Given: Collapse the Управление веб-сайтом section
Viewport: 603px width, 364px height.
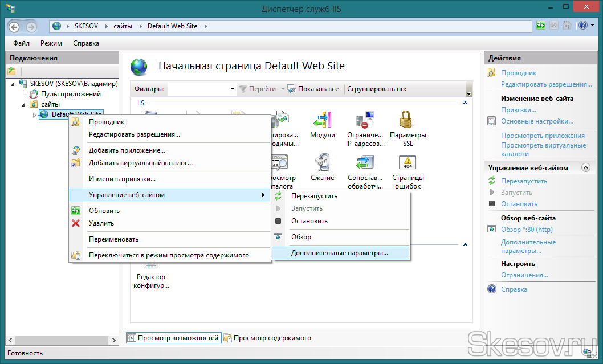Looking at the screenshot, I should (586, 168).
